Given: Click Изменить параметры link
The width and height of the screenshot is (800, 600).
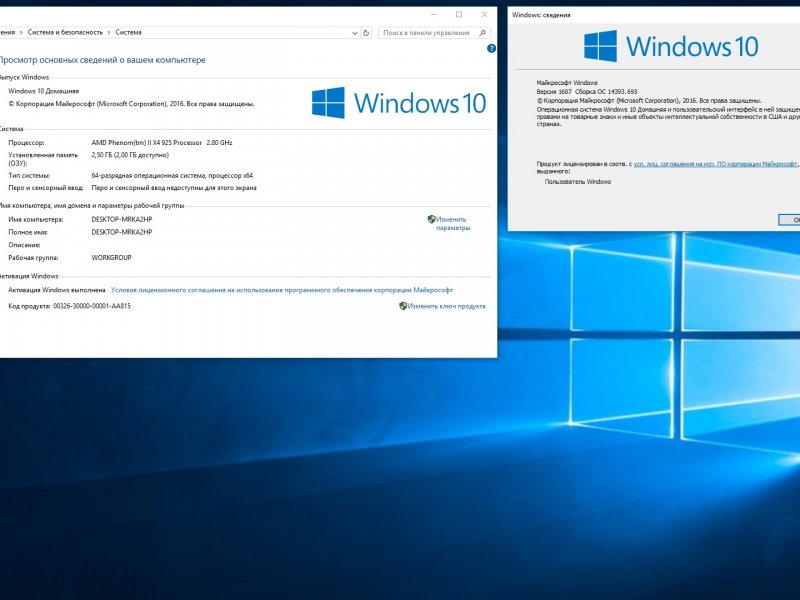Looking at the screenshot, I should point(453,223).
